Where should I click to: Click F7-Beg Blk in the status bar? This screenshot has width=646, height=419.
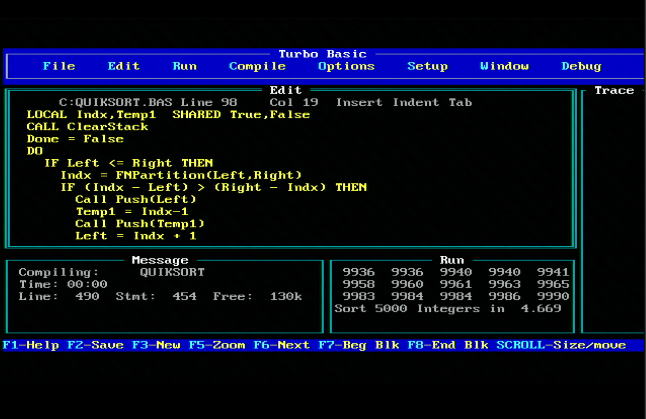point(359,345)
